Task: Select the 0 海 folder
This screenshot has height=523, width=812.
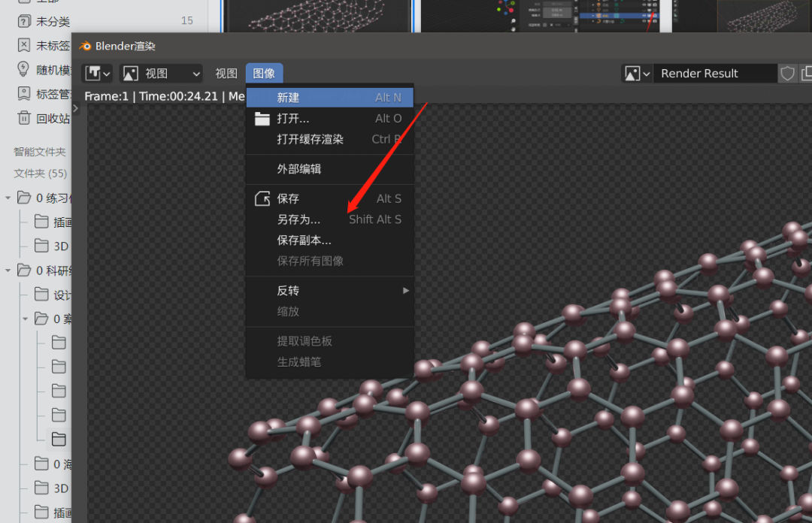Action: (x=53, y=464)
